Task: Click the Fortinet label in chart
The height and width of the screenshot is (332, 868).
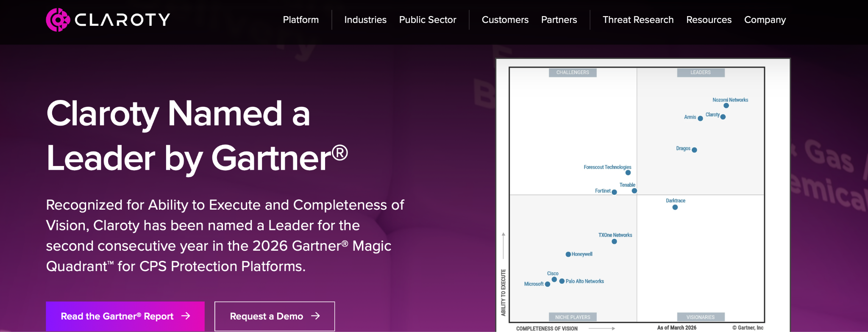Action: (x=603, y=191)
